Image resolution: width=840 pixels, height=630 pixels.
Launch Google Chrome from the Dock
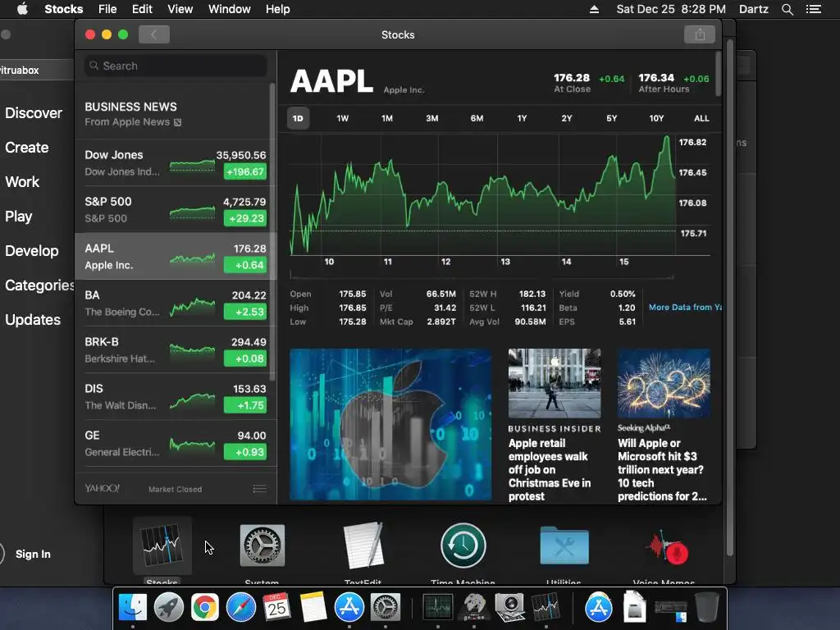(x=204, y=607)
